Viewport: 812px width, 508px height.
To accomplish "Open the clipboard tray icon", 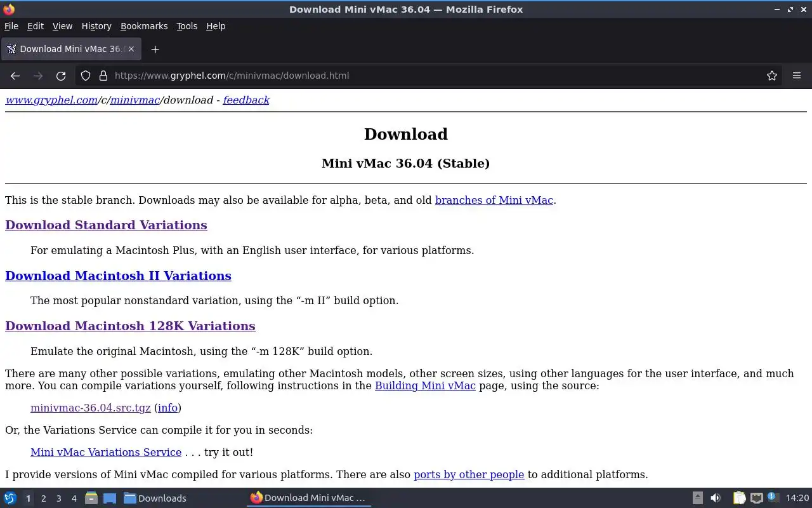I will [x=739, y=498].
